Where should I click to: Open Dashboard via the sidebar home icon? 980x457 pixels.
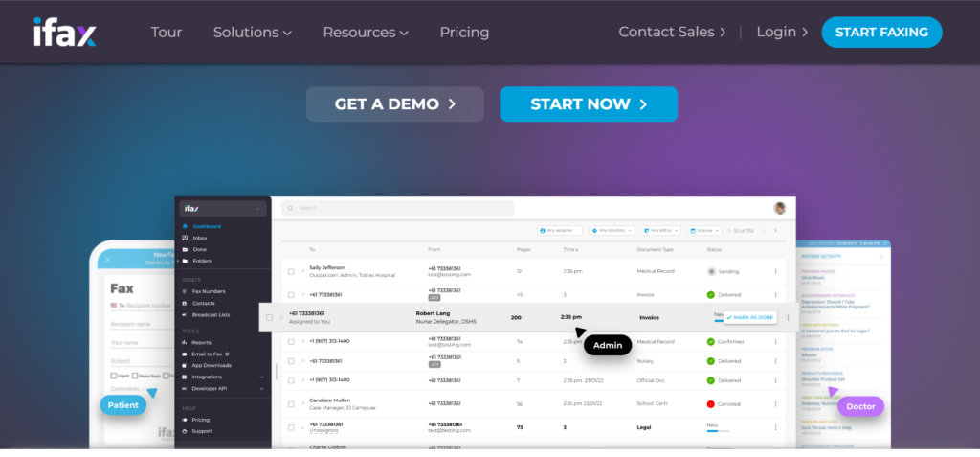coord(185,226)
